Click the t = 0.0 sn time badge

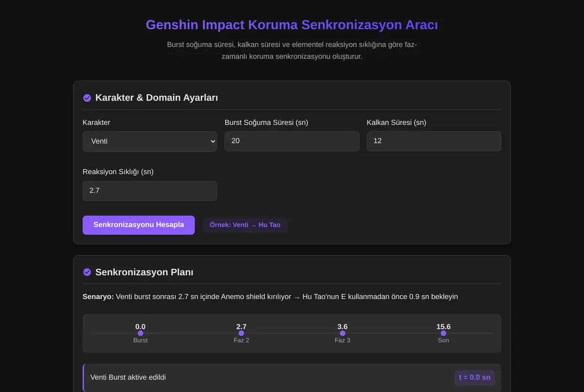[x=474, y=377]
